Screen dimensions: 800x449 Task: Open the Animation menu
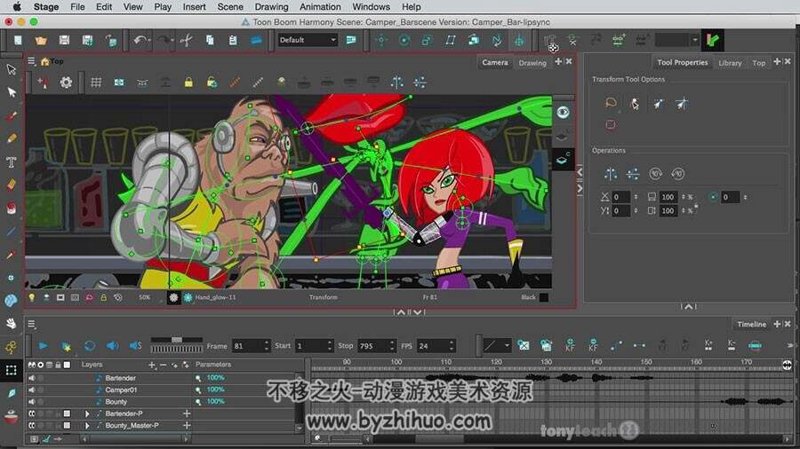click(320, 7)
